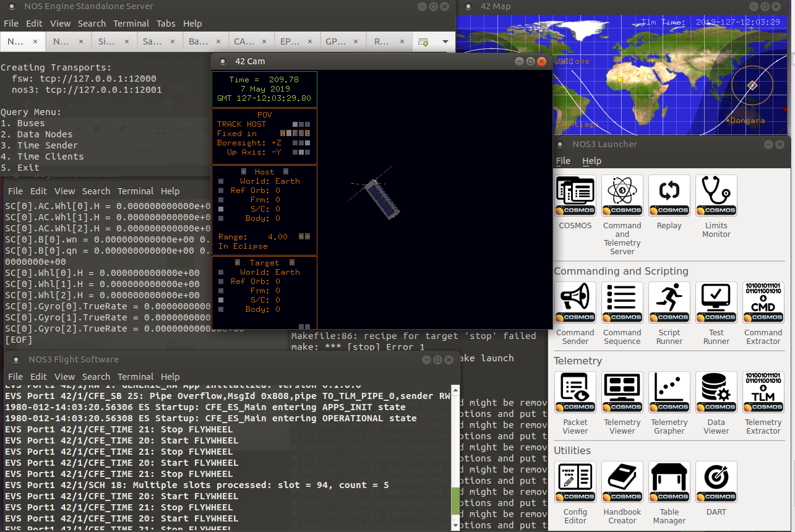The image size is (795, 532).
Task: Launch the Telemetry Extractor
Action: coord(763,392)
